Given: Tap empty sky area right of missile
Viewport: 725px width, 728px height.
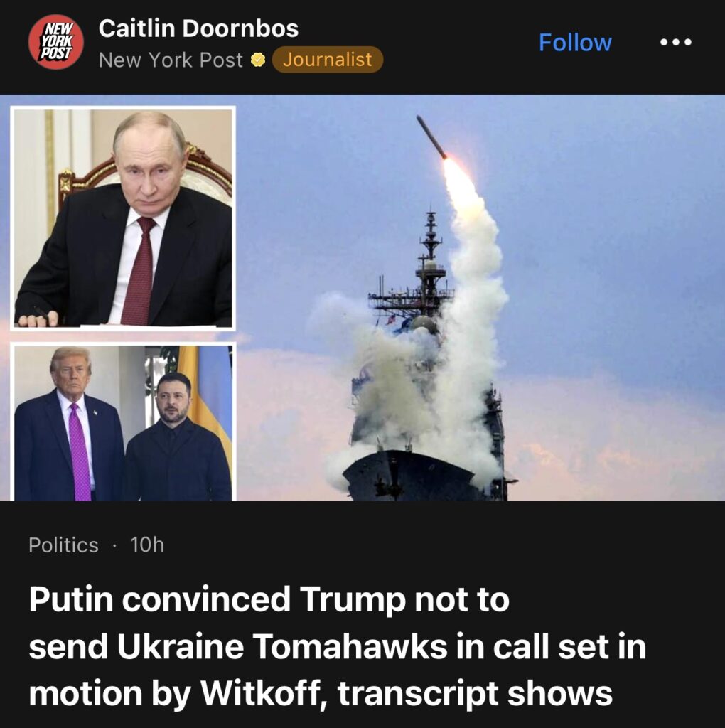Looking at the screenshot, I should (603, 186).
